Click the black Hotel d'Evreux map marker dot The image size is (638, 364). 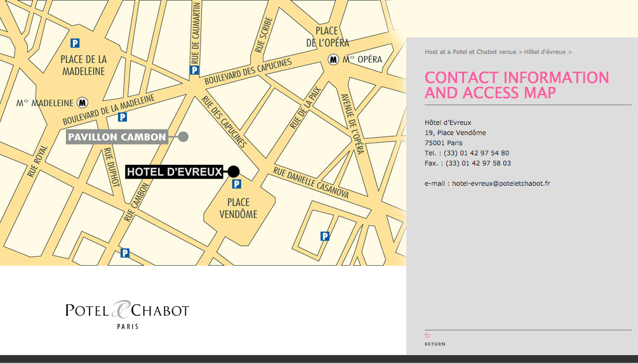point(234,172)
